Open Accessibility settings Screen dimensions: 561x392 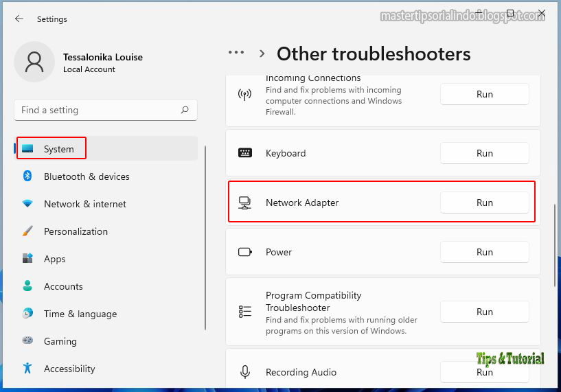pyautogui.click(x=106, y=368)
